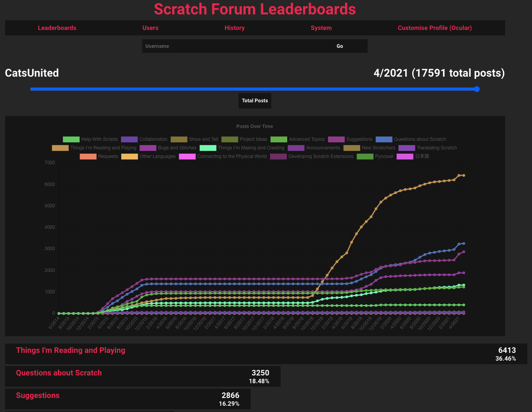The width and height of the screenshot is (532, 412).
Task: Click the 3250 post count value
Action: pos(260,373)
